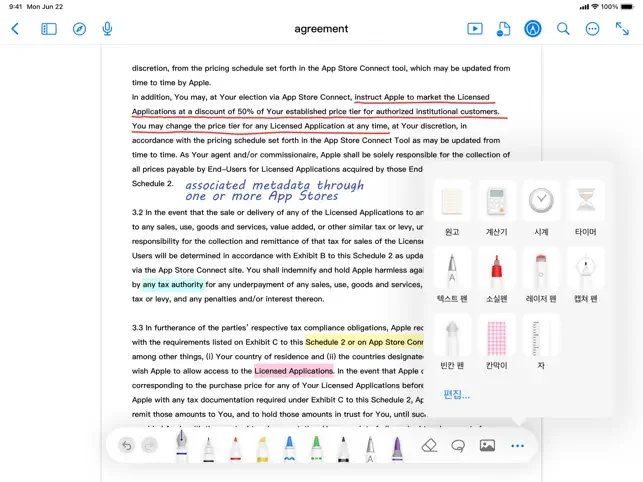Viewport: 643px width, 482px height.
Task: Open the 원고 manuscript paper tool
Action: point(452,209)
